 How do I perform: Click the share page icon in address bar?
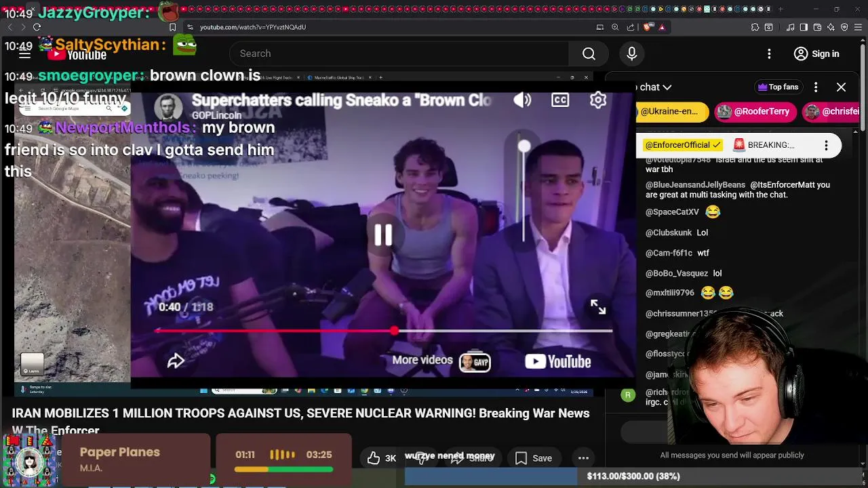[631, 27]
